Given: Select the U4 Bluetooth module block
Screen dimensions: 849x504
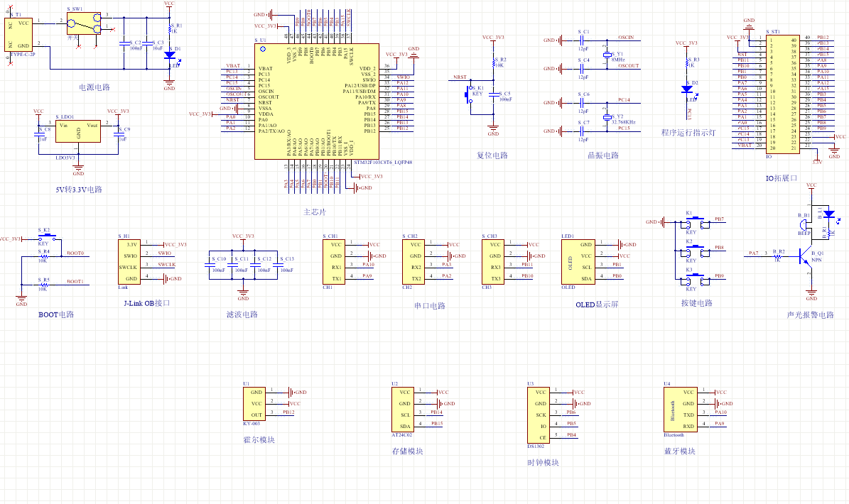Looking at the screenshot, I should click(681, 410).
